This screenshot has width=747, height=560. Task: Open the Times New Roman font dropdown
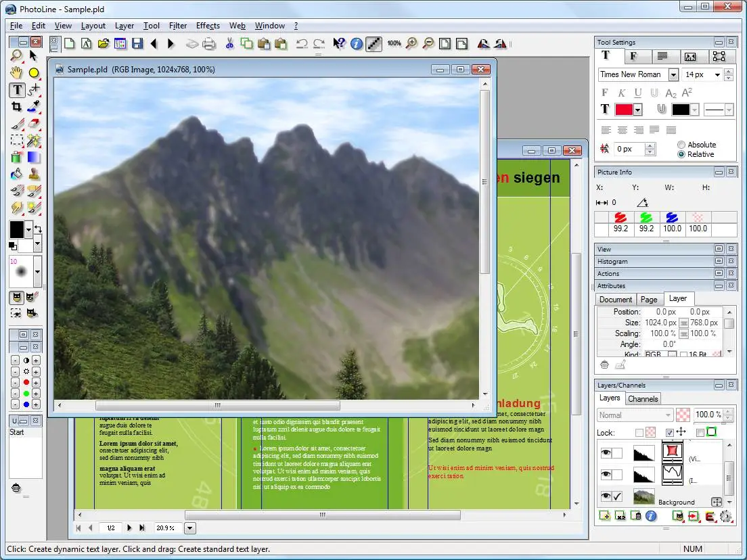673,75
